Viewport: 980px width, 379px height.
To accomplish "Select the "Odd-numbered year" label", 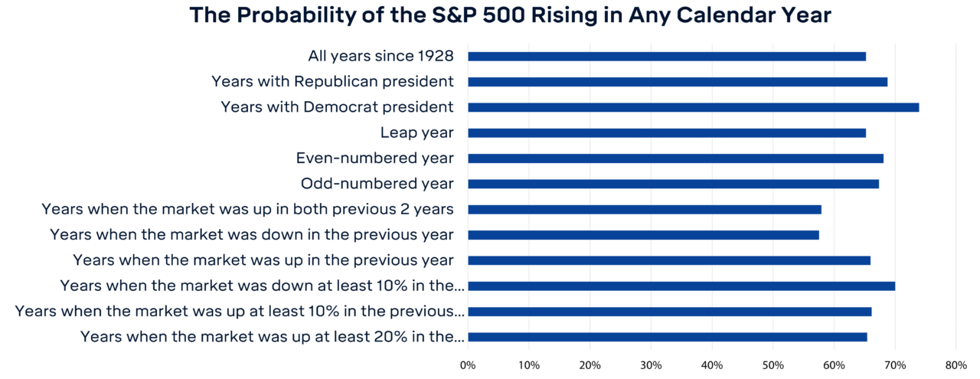I will (x=377, y=184).
